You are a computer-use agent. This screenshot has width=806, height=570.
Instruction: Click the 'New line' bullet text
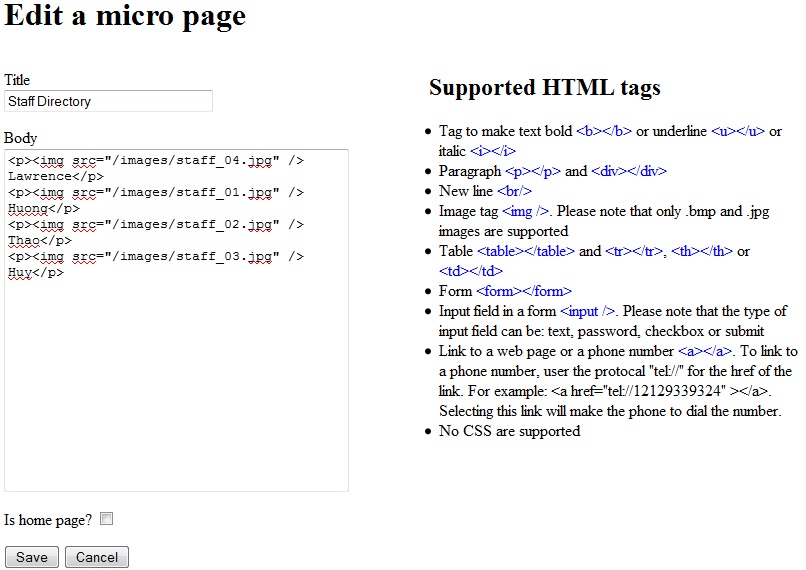(x=466, y=191)
